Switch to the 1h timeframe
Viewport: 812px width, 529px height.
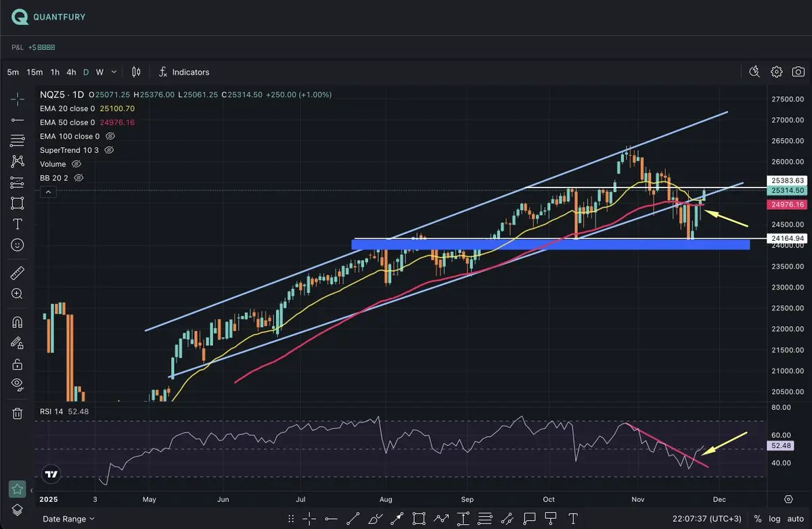(x=55, y=72)
